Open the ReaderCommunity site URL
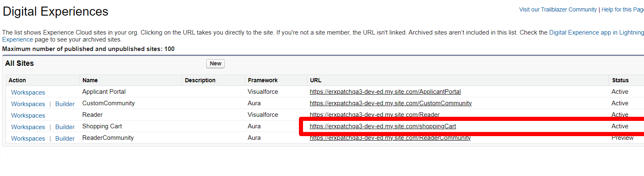Viewport: 644px width, 176px height. 390,138
